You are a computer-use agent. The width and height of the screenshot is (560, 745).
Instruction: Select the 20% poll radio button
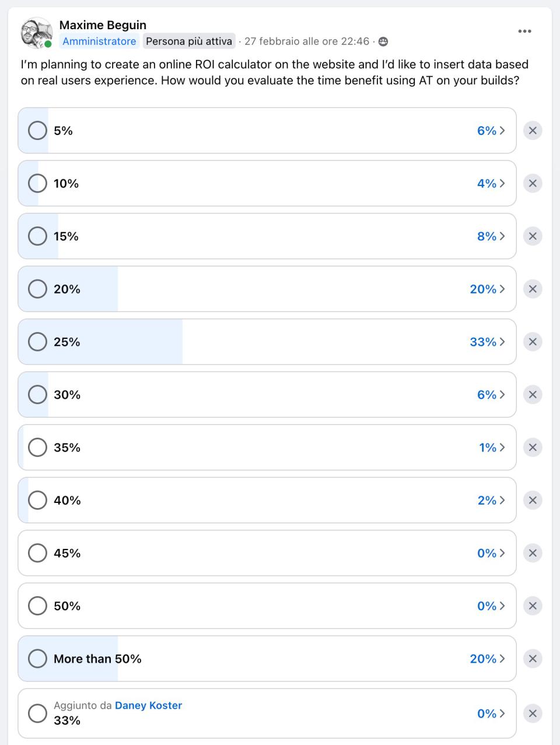(37, 289)
